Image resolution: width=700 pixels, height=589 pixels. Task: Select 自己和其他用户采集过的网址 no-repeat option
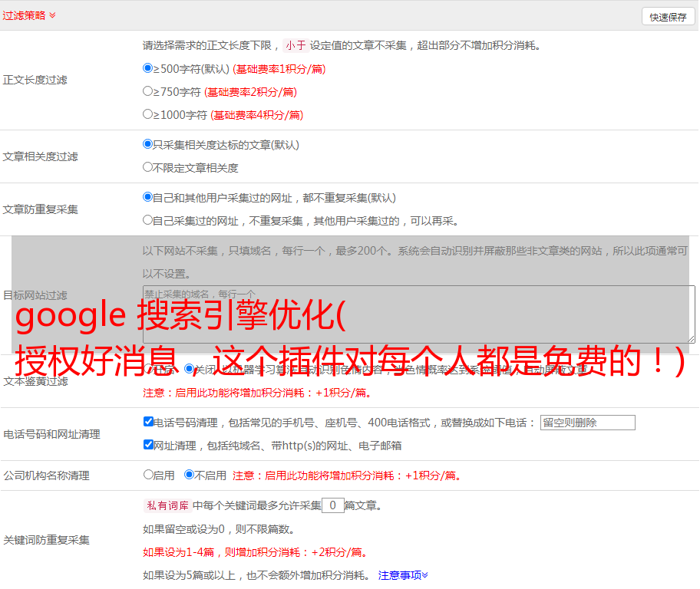click(148, 197)
